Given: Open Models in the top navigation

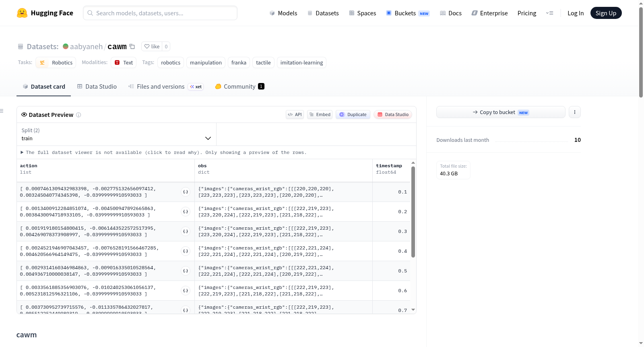Looking at the screenshot, I should [x=283, y=13].
